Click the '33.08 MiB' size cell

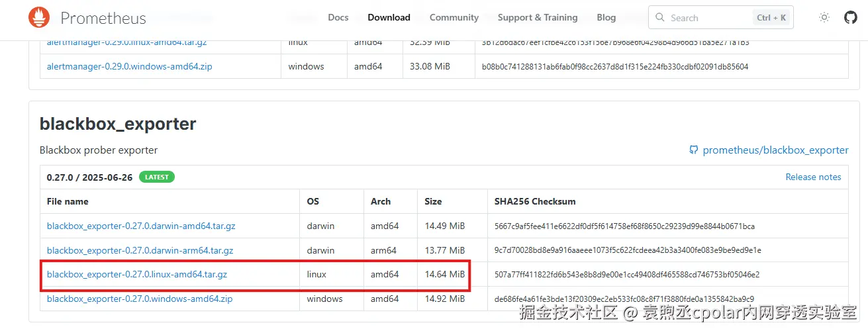tap(430, 66)
